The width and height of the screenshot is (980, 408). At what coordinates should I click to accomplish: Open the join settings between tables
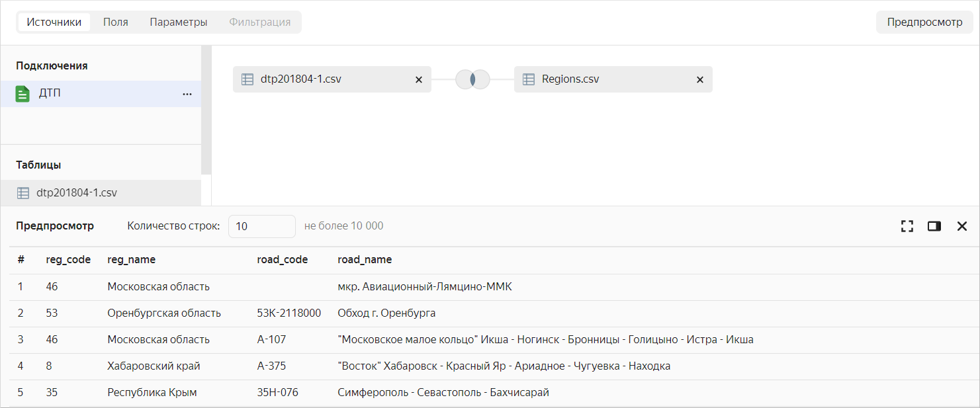(x=472, y=79)
